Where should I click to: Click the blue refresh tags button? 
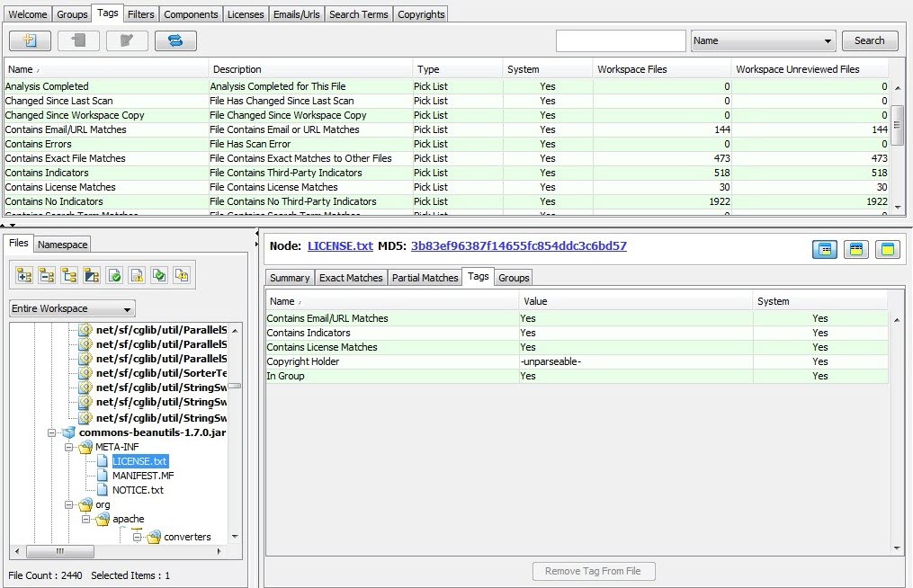[175, 40]
